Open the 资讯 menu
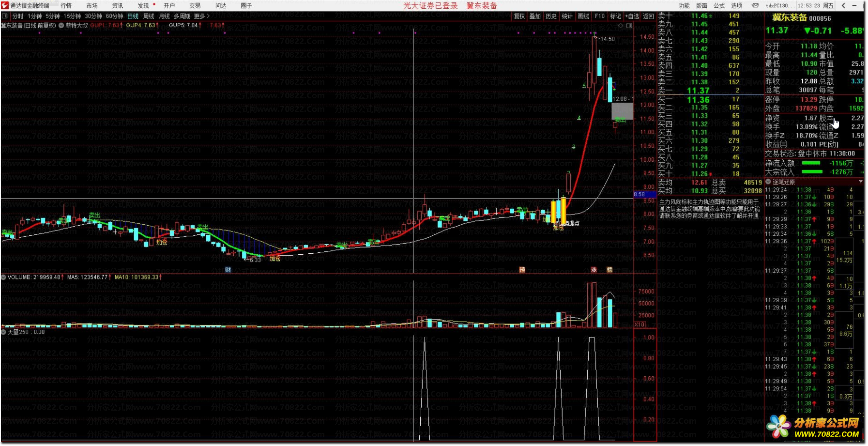The height and width of the screenshot is (446, 868). [x=118, y=6]
